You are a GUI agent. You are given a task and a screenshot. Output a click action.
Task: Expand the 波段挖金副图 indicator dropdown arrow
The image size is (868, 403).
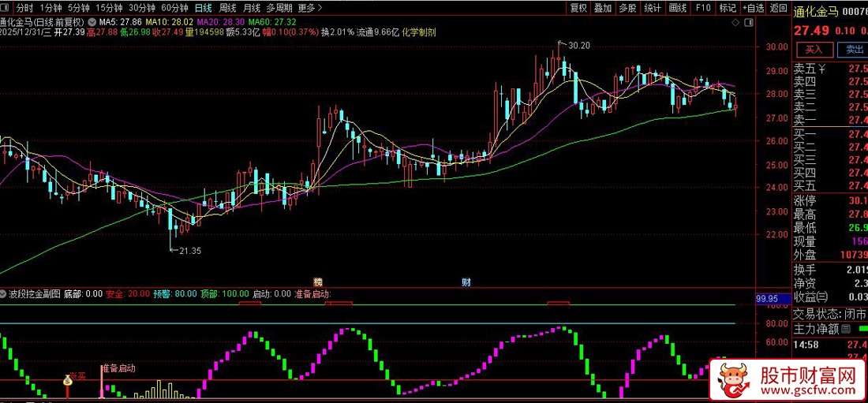5,293
